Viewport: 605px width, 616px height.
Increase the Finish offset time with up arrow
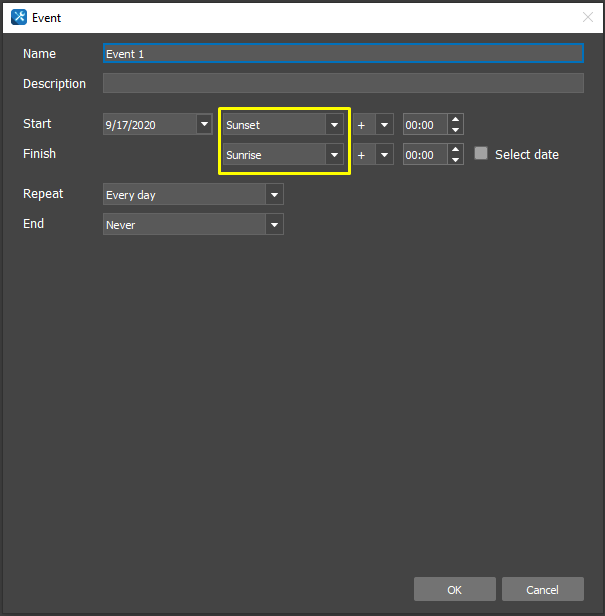point(456,150)
